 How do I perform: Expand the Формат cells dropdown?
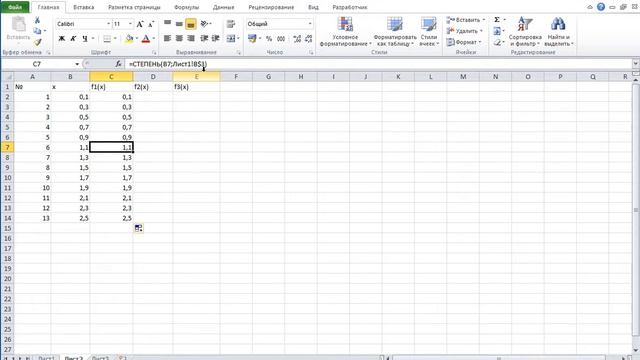(x=480, y=42)
